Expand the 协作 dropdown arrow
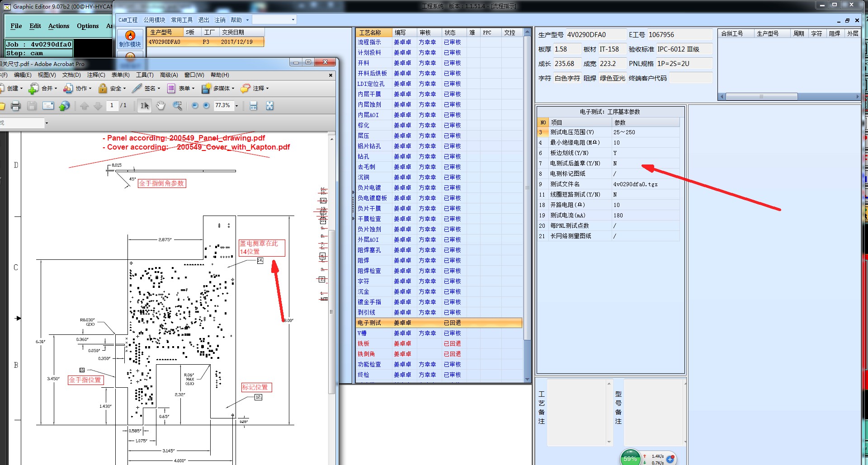The height and width of the screenshot is (465, 868). click(90, 89)
